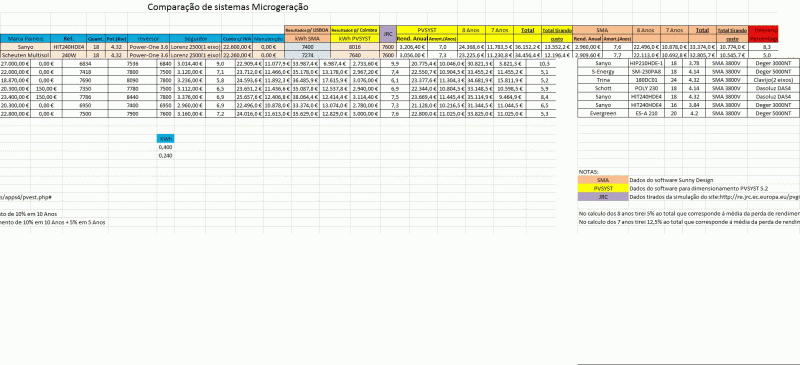Select the 'Resultados p/ LISBOA' header cell

click(307, 30)
